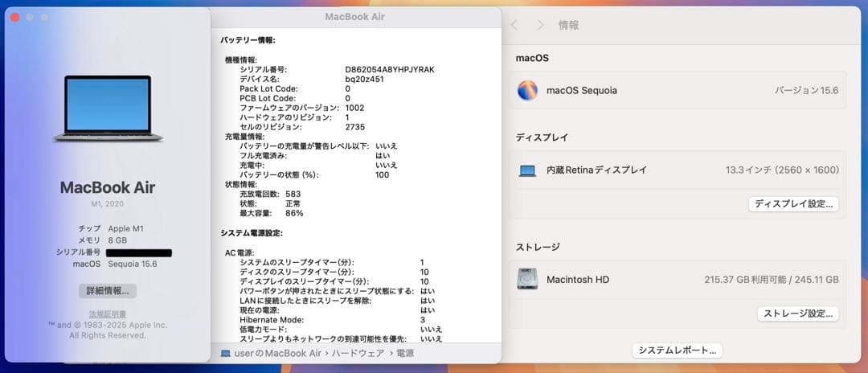Click the macOS Sequoia logo icon
Viewport: 868px width, 373px height.
527,90
